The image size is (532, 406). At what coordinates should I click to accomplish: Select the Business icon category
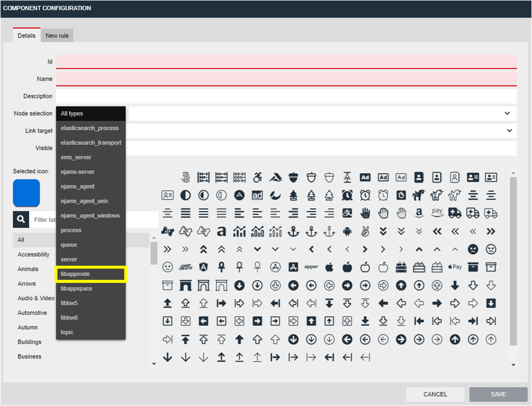pos(29,356)
